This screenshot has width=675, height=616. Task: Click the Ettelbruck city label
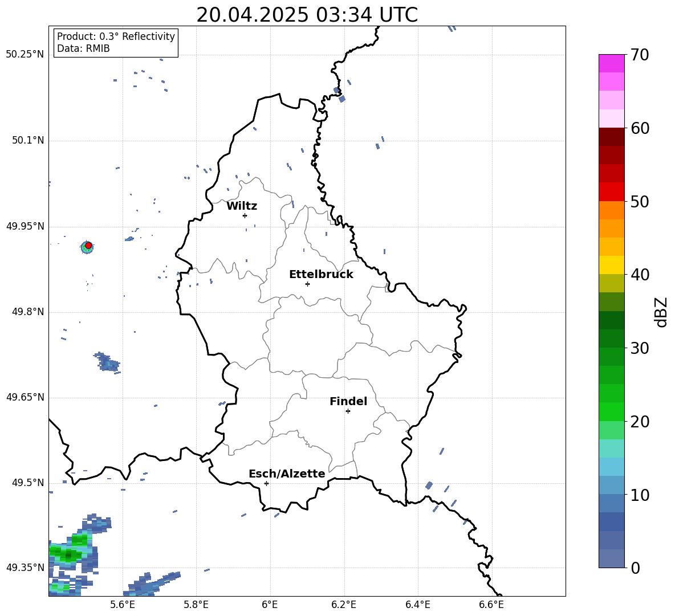(x=321, y=275)
